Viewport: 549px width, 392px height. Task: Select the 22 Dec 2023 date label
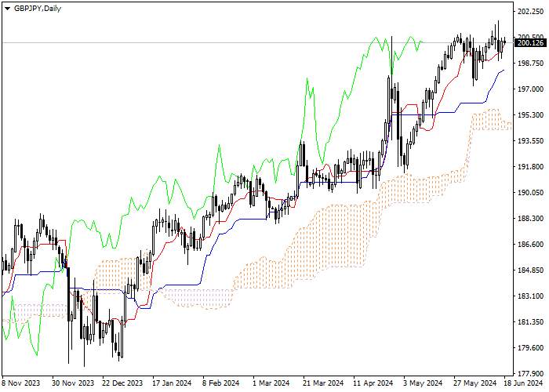click(122, 383)
